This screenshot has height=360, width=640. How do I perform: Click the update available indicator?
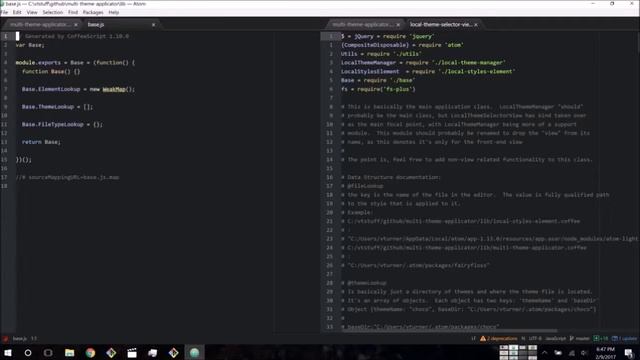click(x=624, y=338)
